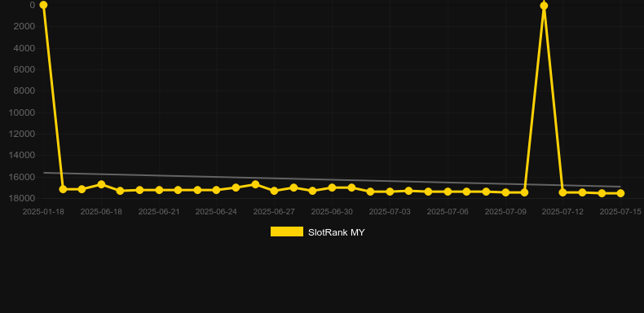
Task: Click the 18000 y-axis label
Action: pos(22,198)
